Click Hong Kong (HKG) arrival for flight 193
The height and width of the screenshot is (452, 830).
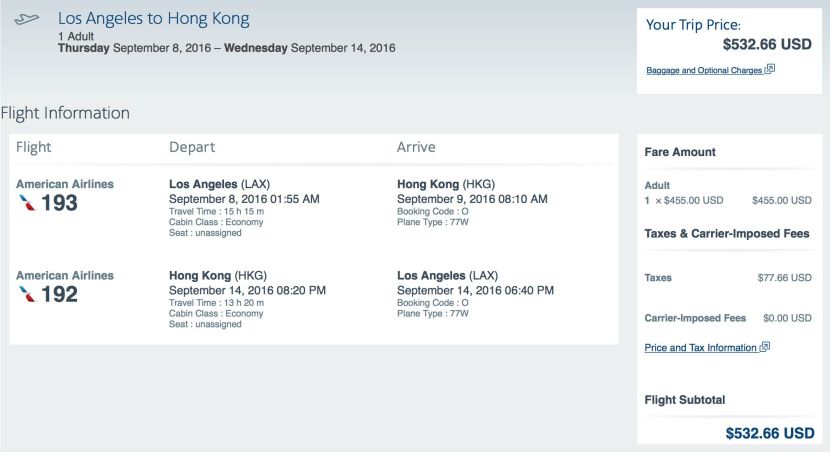pyautogui.click(x=446, y=184)
